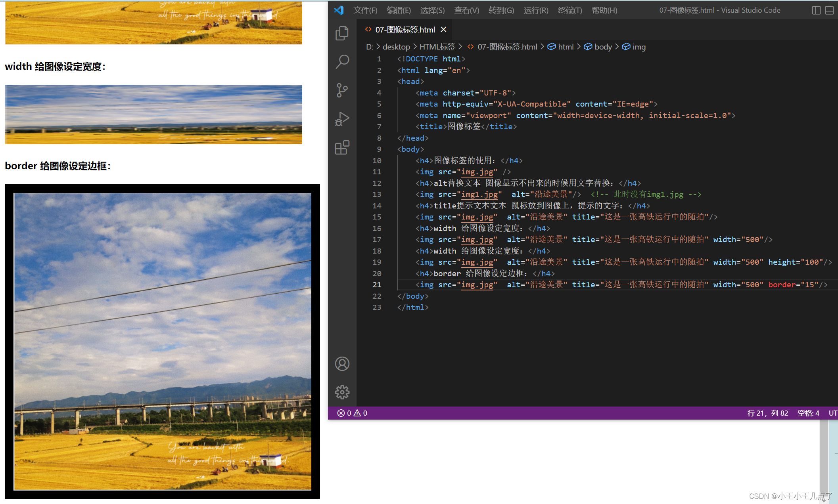
Task: Click the img breadcrumb symbol
Action: pyautogui.click(x=633, y=47)
